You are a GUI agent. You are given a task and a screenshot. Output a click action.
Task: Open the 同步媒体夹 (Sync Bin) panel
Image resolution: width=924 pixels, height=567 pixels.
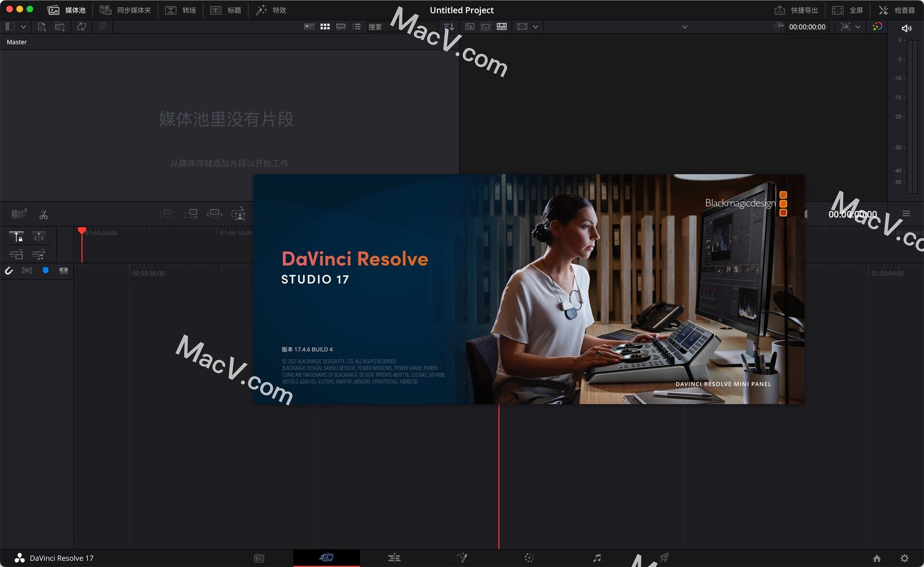click(125, 10)
